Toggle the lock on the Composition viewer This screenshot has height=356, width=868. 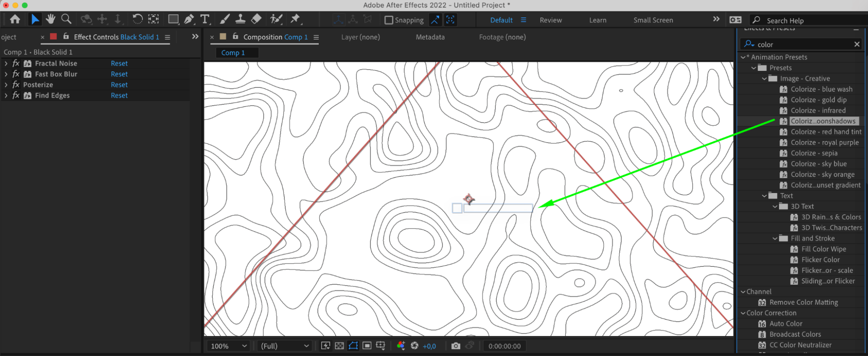click(x=235, y=36)
